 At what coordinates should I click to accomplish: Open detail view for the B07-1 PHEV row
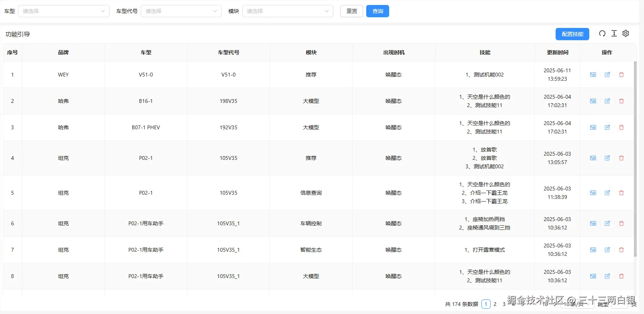593,127
